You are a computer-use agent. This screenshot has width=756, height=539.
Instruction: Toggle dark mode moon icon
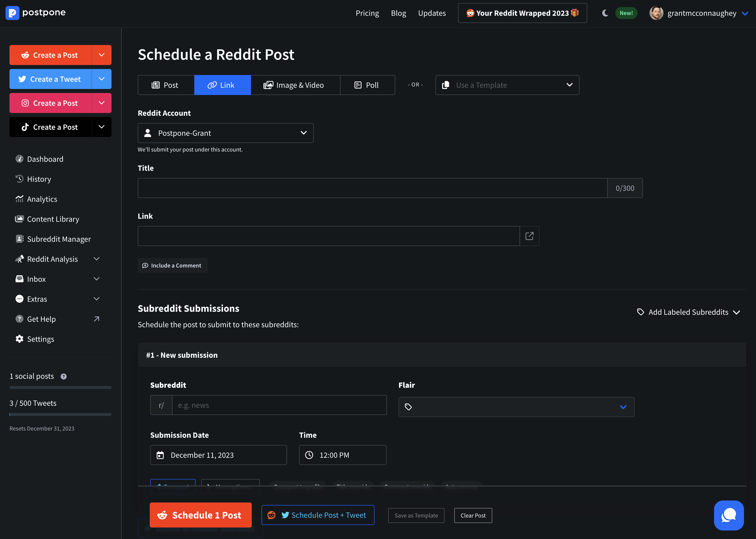pyautogui.click(x=605, y=13)
